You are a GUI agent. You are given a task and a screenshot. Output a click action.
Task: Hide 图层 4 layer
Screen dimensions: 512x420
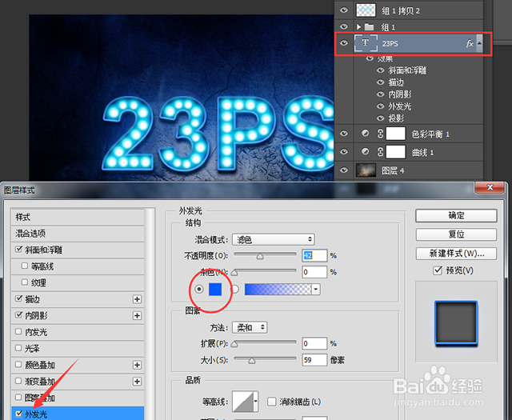[x=343, y=170]
